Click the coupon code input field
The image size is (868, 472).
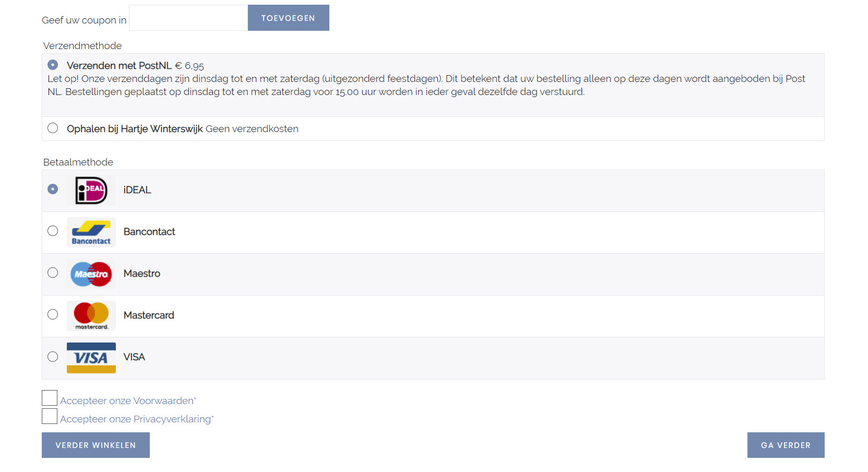188,18
